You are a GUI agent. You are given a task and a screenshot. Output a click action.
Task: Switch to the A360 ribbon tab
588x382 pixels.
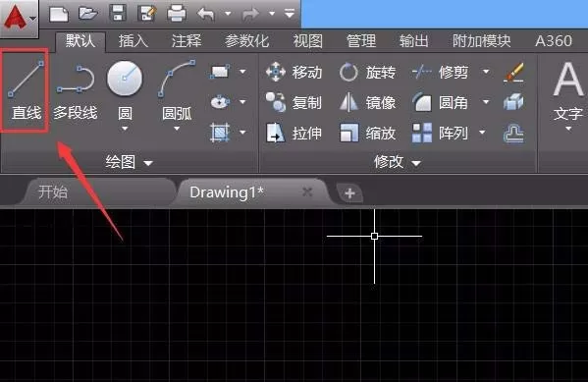554,41
